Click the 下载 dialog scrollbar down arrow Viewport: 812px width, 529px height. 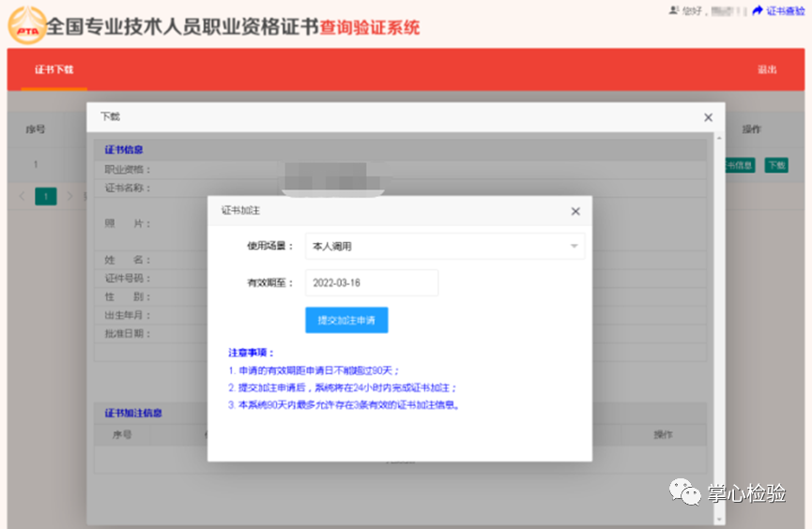[718, 519]
